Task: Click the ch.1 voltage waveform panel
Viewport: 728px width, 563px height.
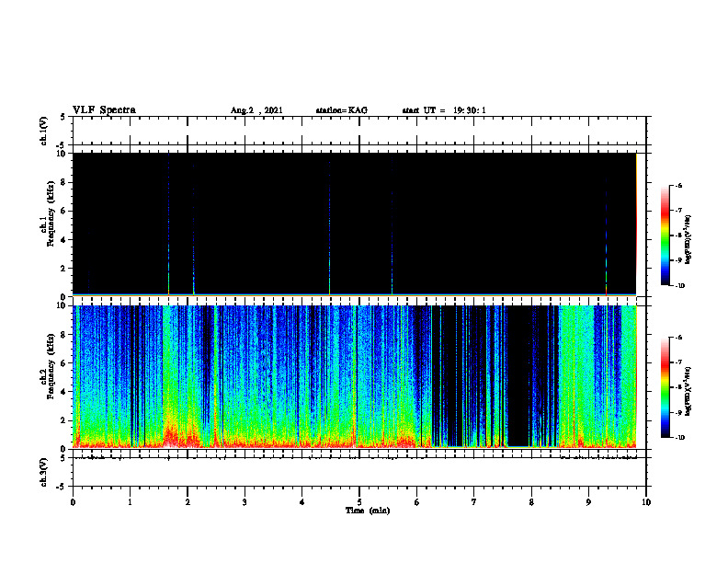Action: point(359,131)
